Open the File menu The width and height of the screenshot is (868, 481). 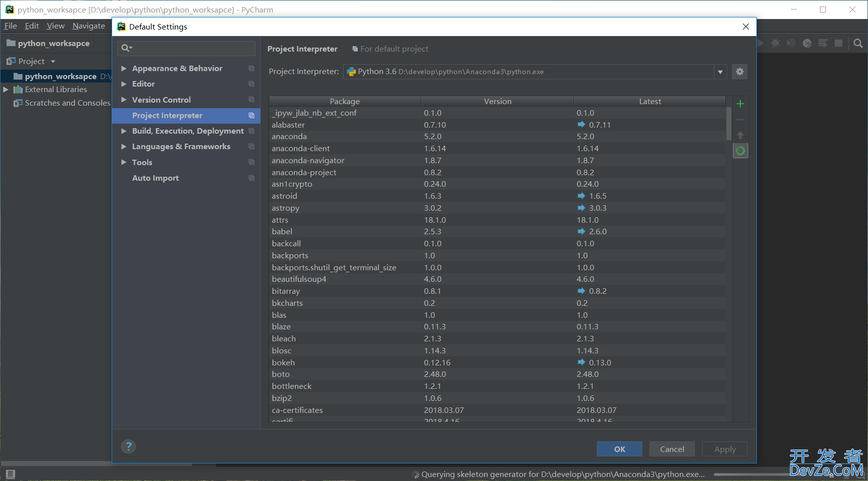(x=11, y=26)
